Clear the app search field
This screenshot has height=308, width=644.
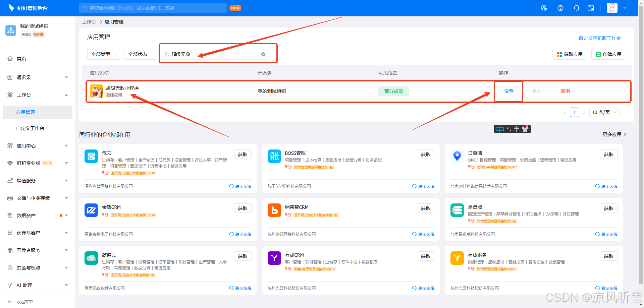263,54
